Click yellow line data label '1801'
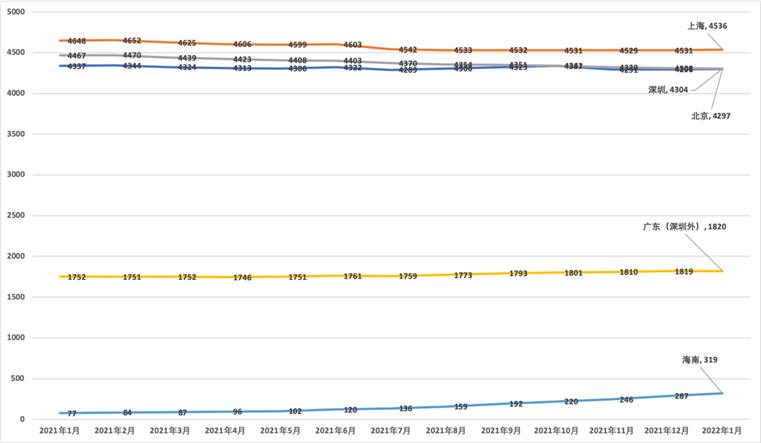 [x=573, y=273]
